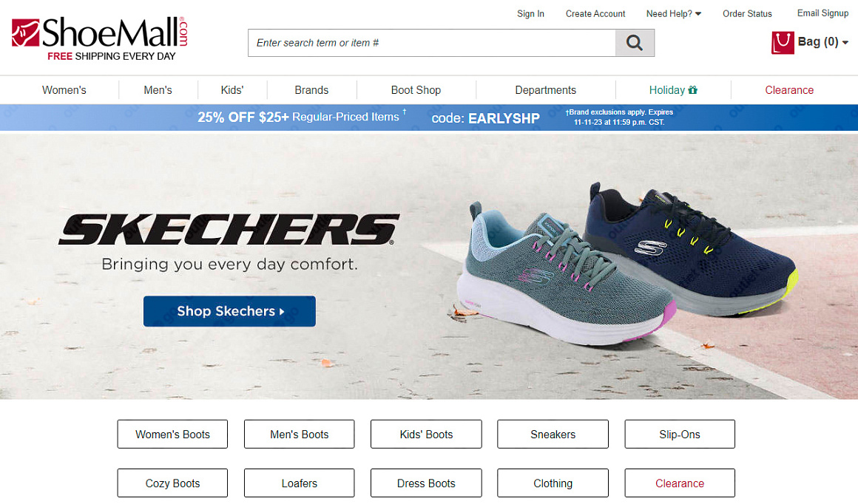Open the Order Status link

click(747, 13)
